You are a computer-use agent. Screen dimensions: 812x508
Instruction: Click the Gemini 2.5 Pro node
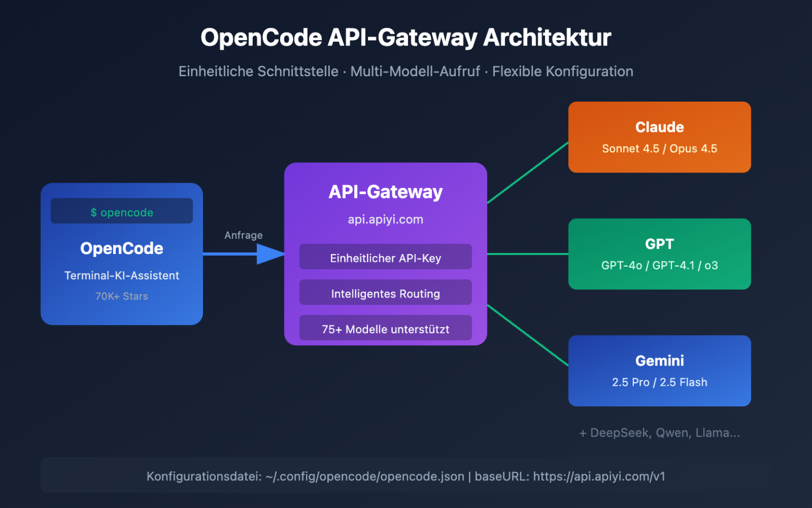pyautogui.click(x=659, y=370)
